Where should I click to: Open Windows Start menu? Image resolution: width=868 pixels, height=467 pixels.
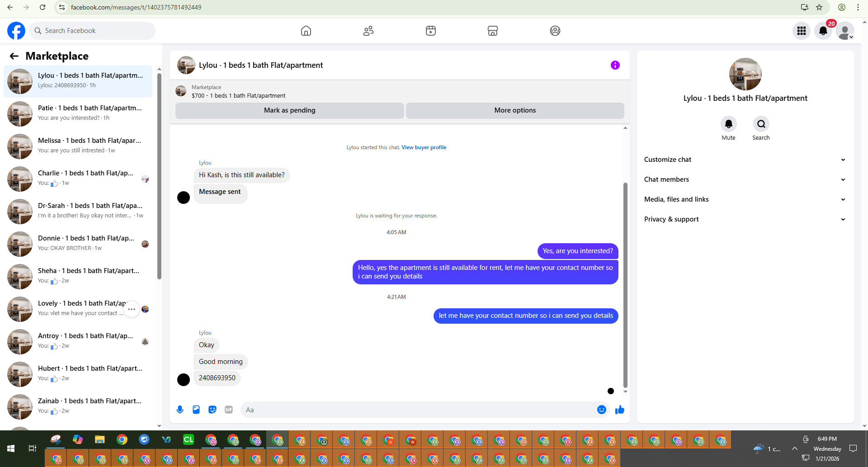point(11,448)
